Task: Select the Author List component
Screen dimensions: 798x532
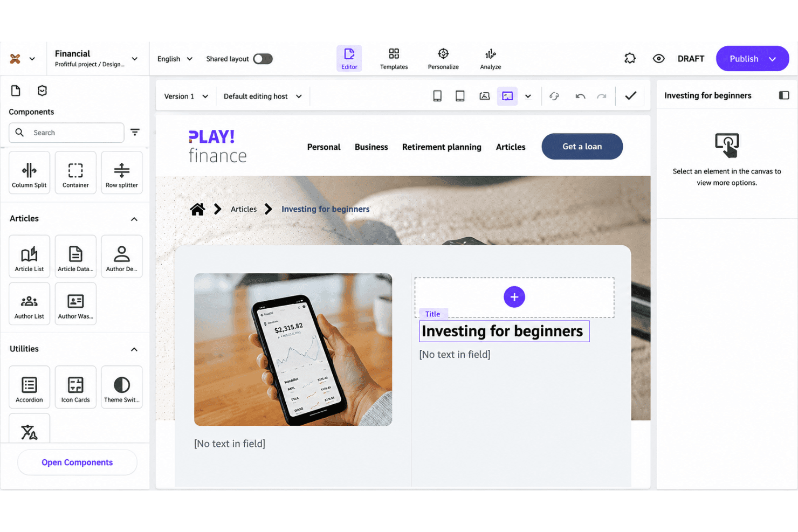Action: (x=29, y=304)
